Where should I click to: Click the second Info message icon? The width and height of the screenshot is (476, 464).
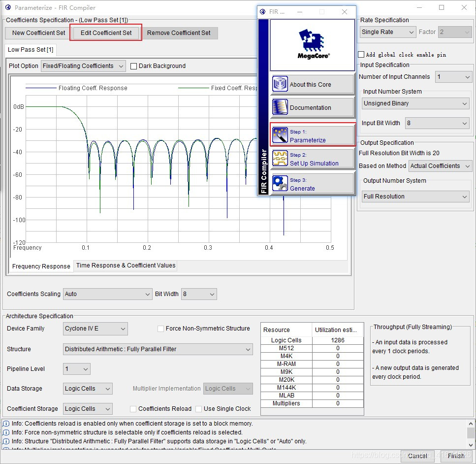point(6,432)
